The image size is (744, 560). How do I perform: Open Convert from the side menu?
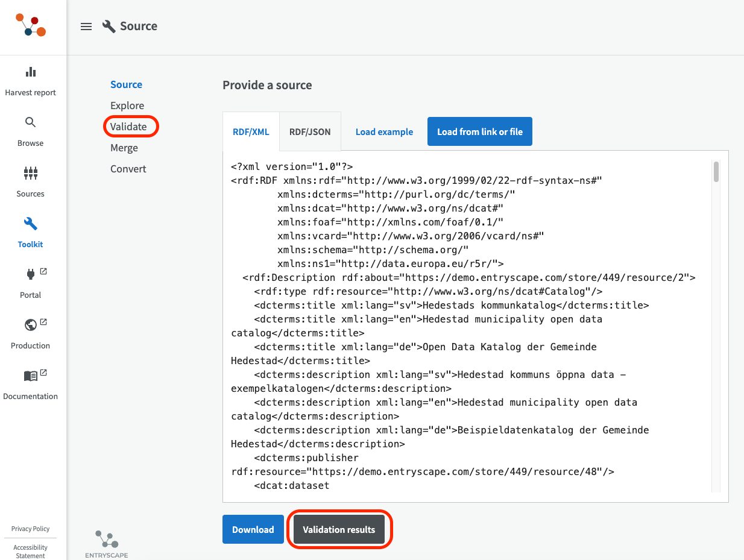128,169
